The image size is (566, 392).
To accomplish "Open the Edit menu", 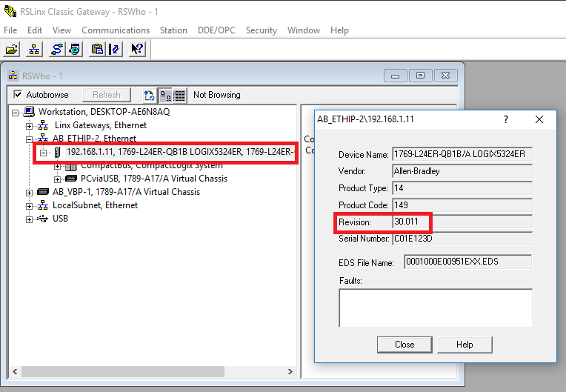I will tap(35, 30).
